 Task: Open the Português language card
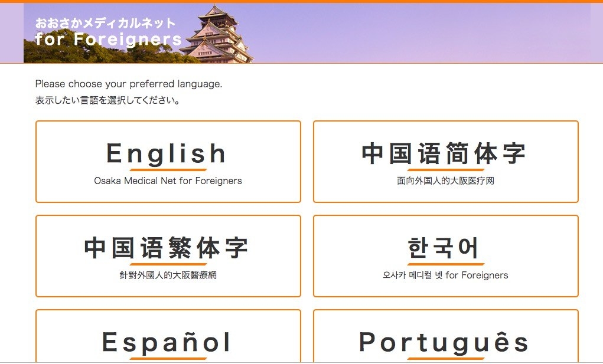[446, 336]
